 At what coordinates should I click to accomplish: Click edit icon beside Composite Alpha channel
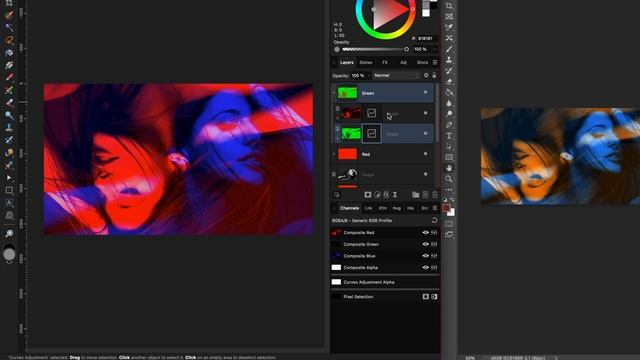(x=434, y=268)
